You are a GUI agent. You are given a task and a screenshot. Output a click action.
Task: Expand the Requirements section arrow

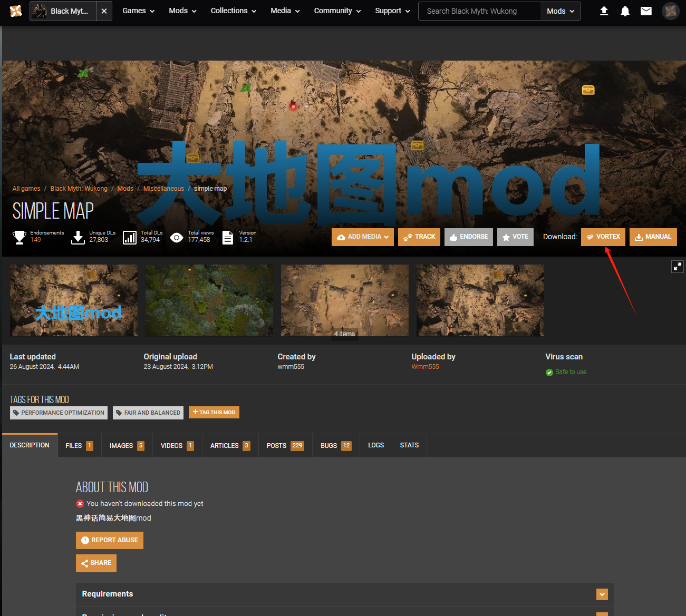602,594
